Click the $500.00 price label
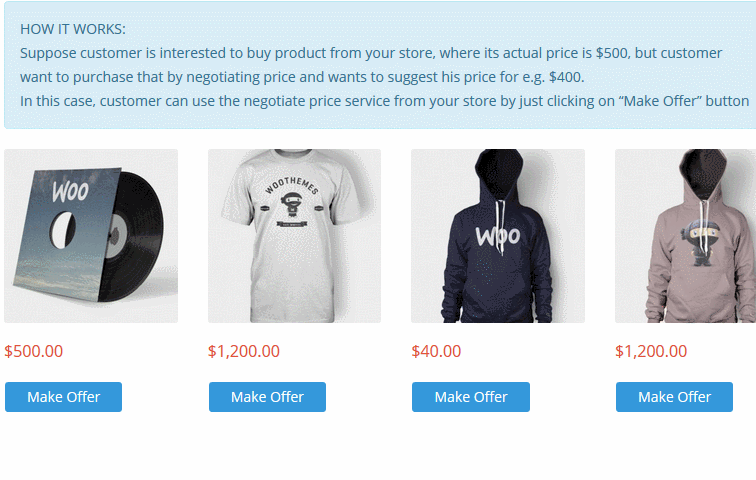Image resolution: width=756 pixels, height=480 pixels. coord(34,351)
